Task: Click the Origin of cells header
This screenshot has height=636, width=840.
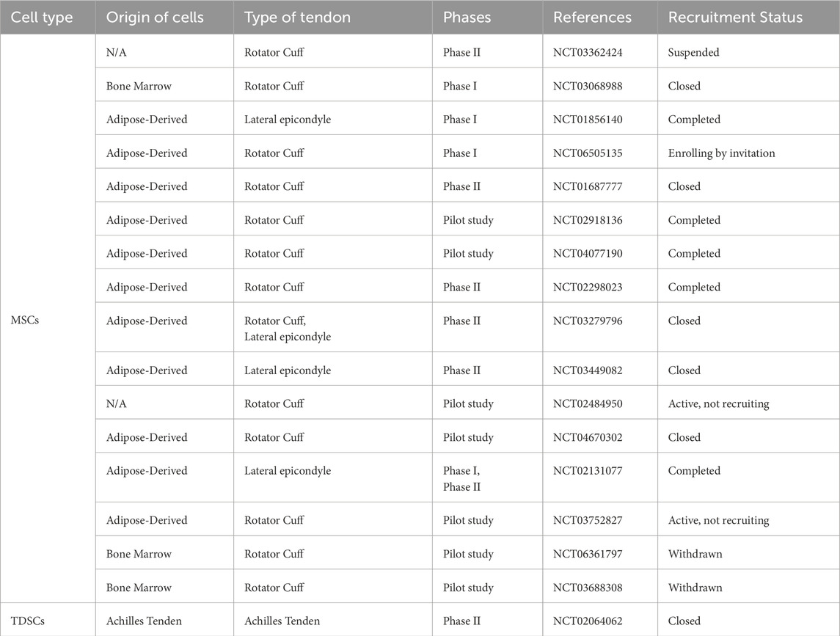Action: pos(155,17)
